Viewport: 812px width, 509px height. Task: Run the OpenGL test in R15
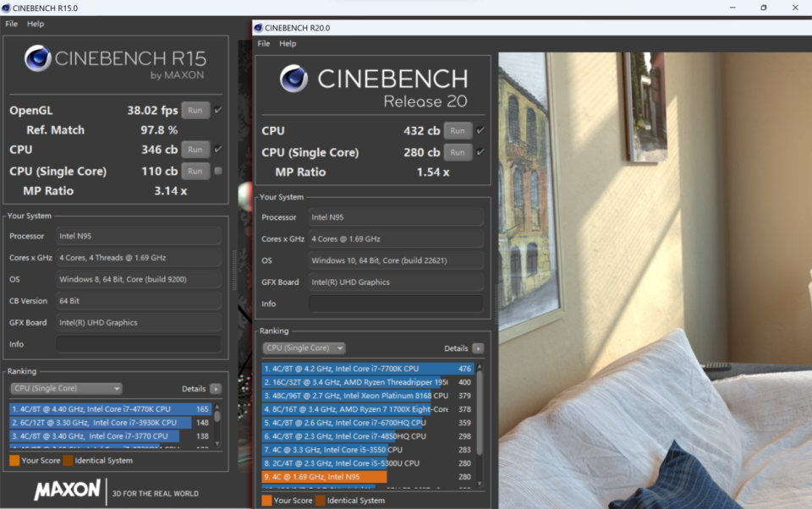coord(195,110)
